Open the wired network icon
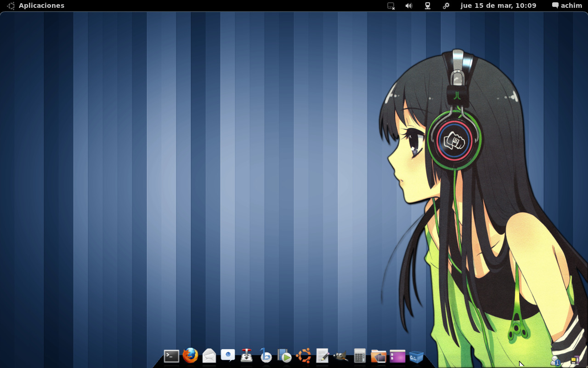 (x=428, y=6)
